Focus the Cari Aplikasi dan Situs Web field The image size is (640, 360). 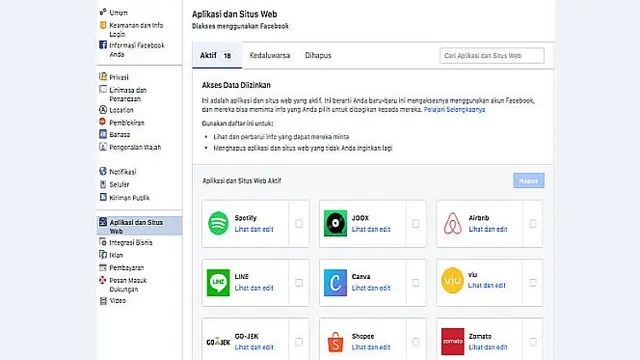[492, 56]
